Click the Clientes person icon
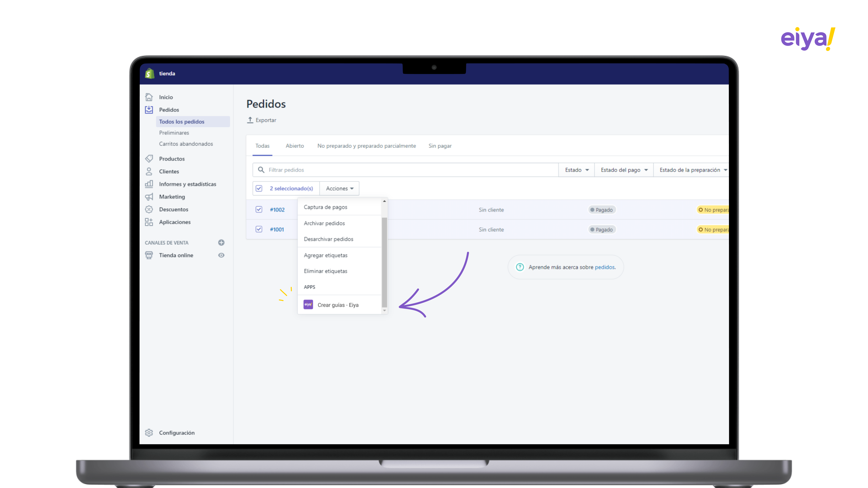Viewport: 868px width, 488px height. (x=149, y=171)
